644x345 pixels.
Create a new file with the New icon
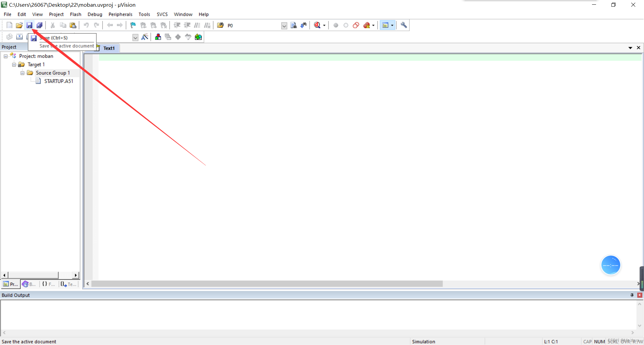[9, 25]
